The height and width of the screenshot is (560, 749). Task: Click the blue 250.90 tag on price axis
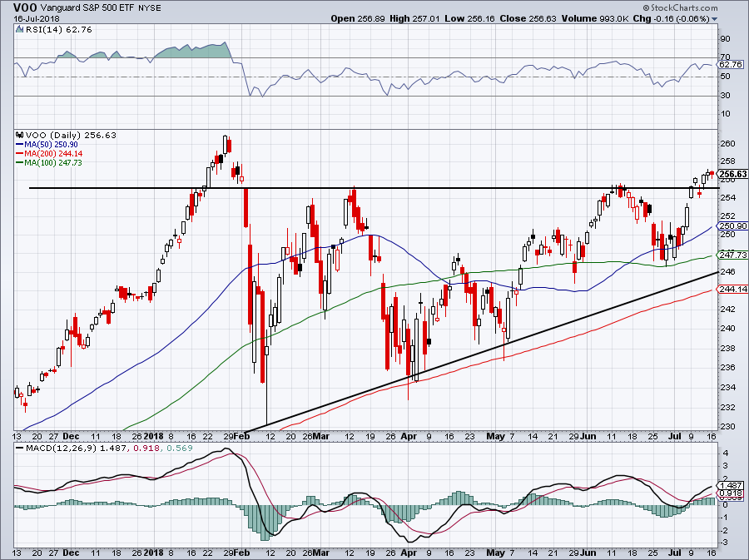tap(732, 226)
